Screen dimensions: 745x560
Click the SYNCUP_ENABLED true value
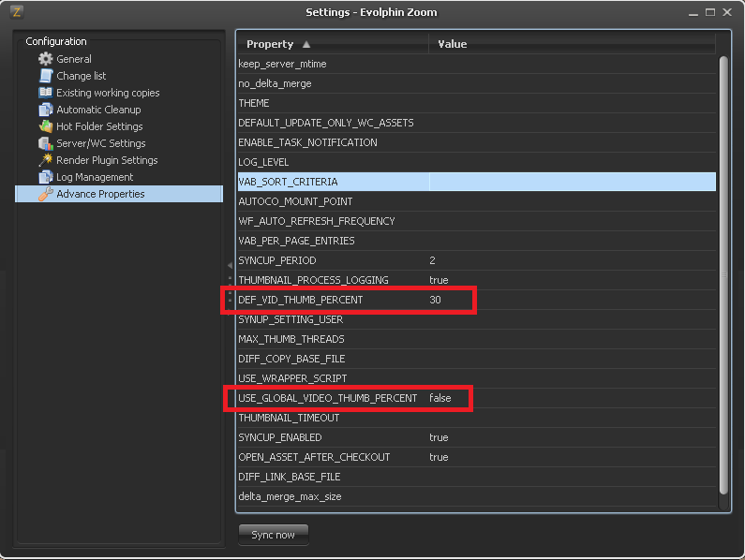click(x=439, y=437)
